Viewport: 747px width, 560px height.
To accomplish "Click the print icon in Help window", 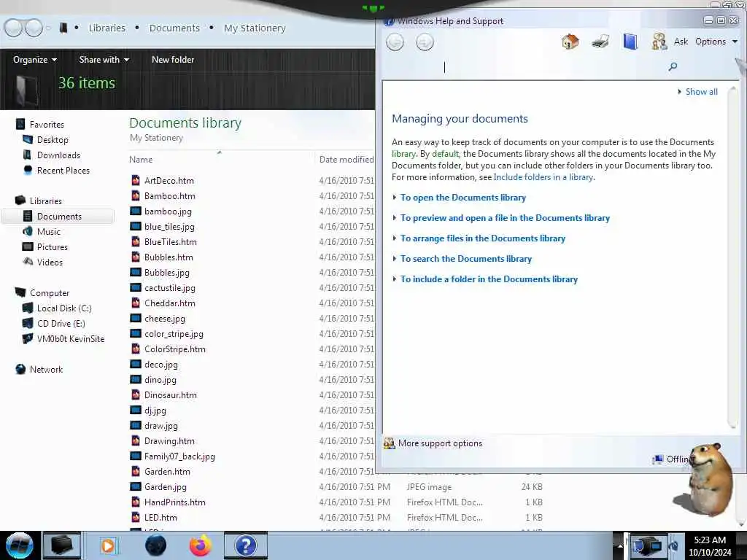I will click(x=600, y=42).
